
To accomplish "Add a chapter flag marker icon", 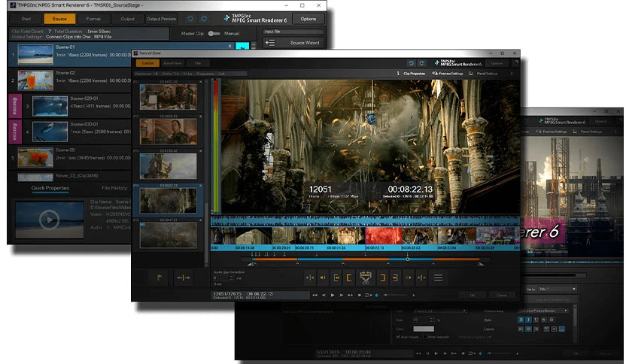I will (160, 278).
